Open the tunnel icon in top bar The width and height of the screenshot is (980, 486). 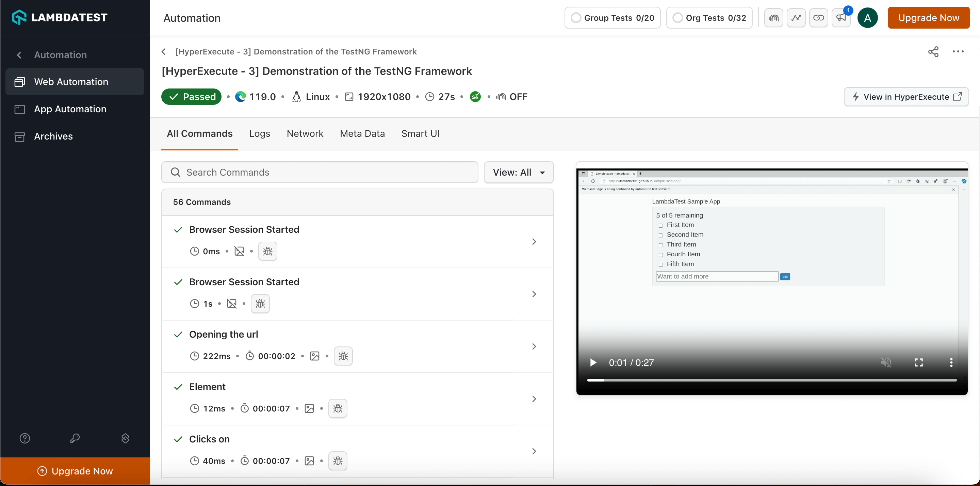coord(773,18)
